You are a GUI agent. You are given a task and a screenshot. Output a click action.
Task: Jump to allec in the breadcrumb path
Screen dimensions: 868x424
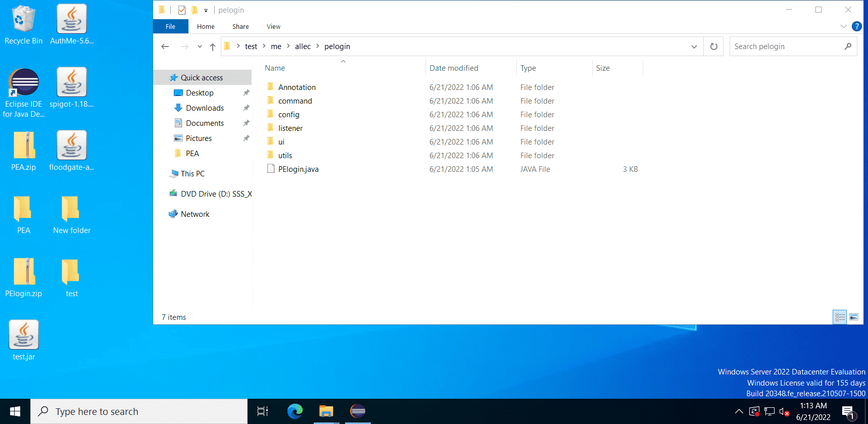coord(303,46)
